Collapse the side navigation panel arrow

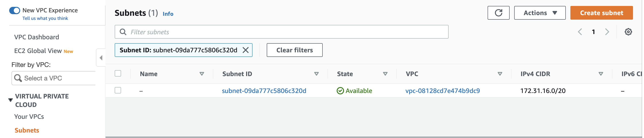tap(101, 58)
